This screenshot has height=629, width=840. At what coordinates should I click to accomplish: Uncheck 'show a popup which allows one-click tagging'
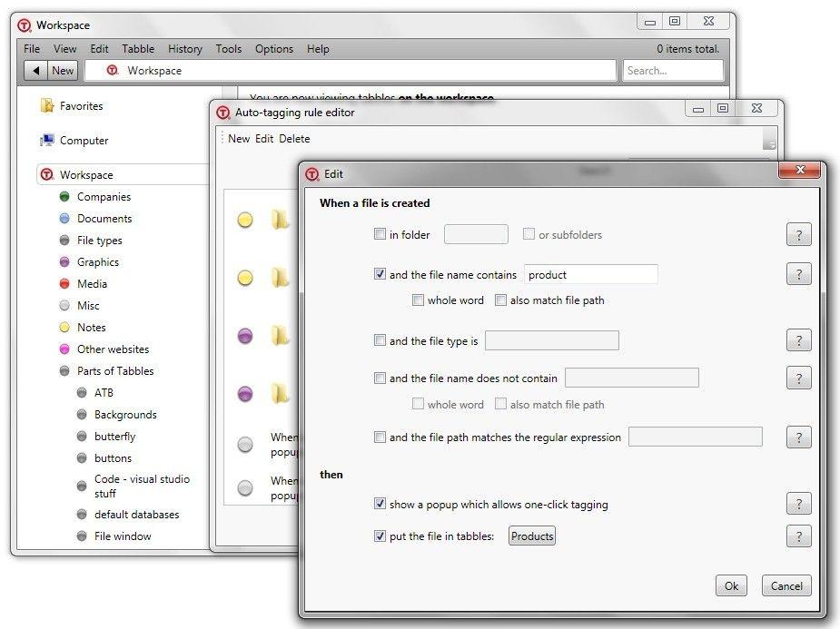click(x=380, y=504)
